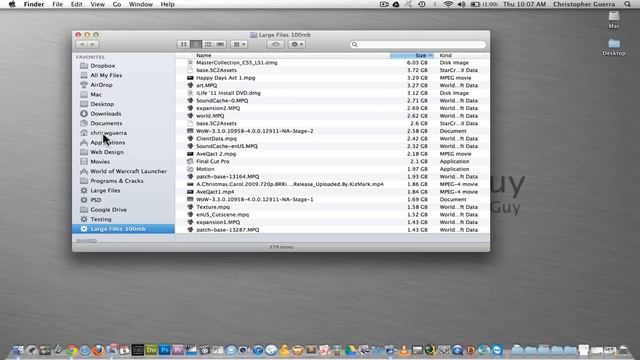The height and width of the screenshot is (360, 640).
Task: Open the Go menu
Action: [117, 4]
